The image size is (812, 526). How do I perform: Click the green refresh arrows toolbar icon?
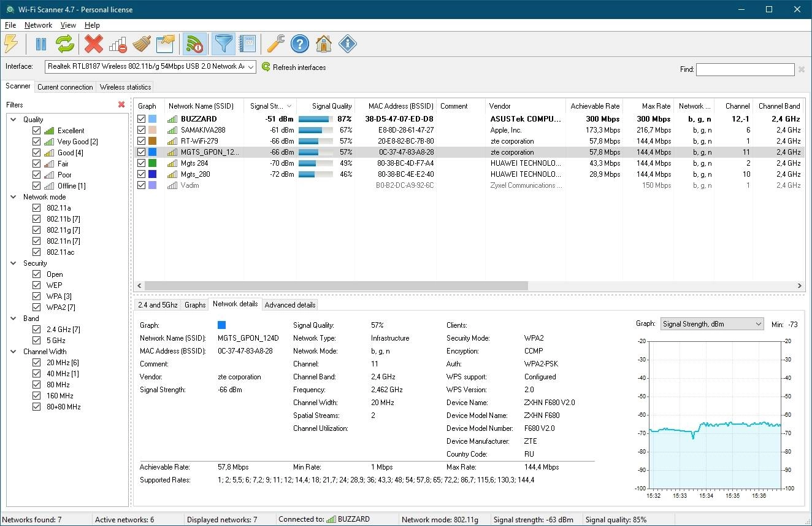(65, 44)
